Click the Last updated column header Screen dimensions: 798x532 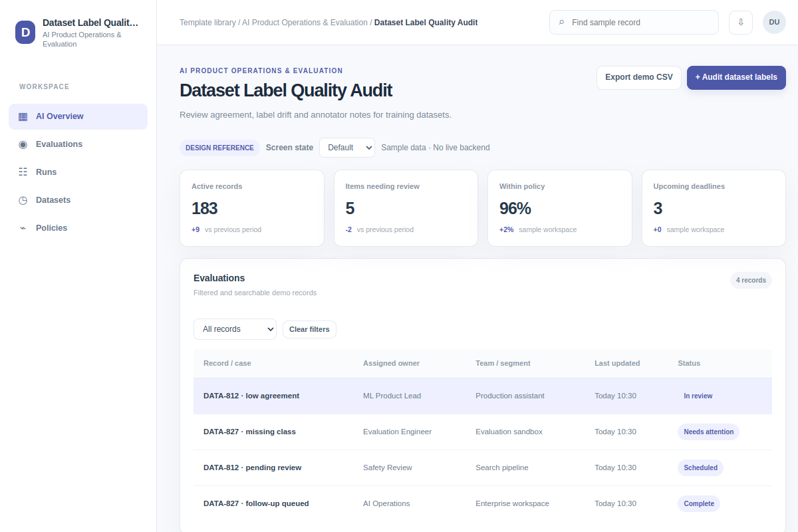(617, 363)
